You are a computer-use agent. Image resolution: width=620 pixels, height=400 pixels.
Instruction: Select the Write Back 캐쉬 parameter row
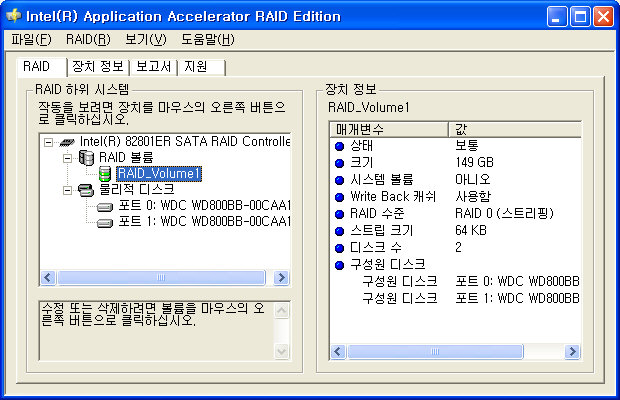pyautogui.click(x=456, y=196)
